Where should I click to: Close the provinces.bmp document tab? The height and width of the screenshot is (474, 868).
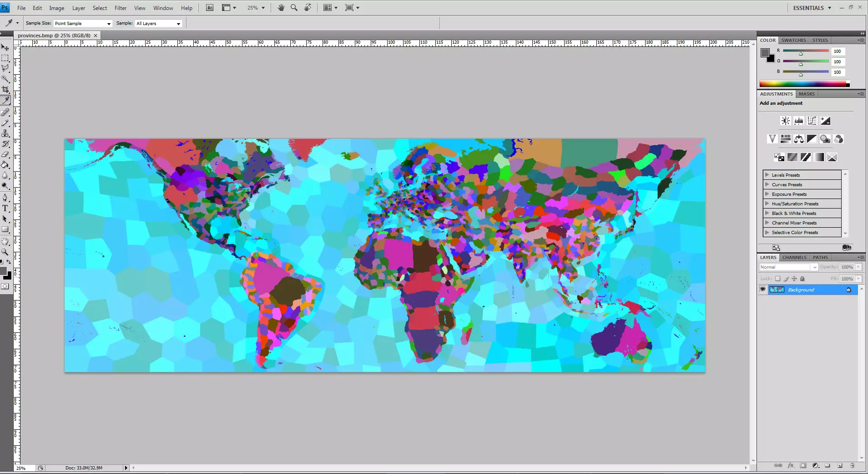coord(96,36)
